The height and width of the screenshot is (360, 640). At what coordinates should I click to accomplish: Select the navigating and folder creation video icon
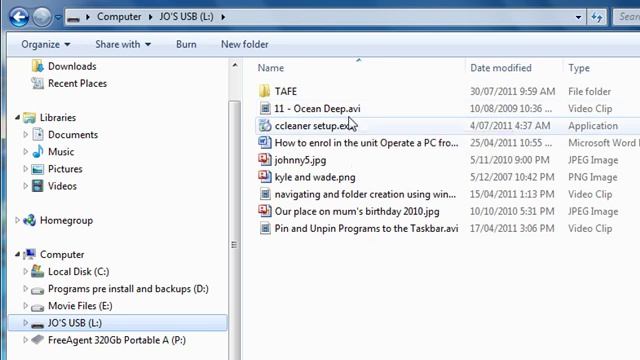pyautogui.click(x=265, y=194)
